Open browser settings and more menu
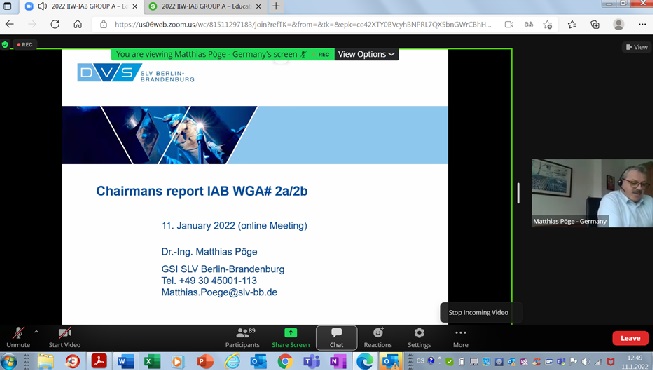This screenshot has height=370, width=653. click(642, 24)
